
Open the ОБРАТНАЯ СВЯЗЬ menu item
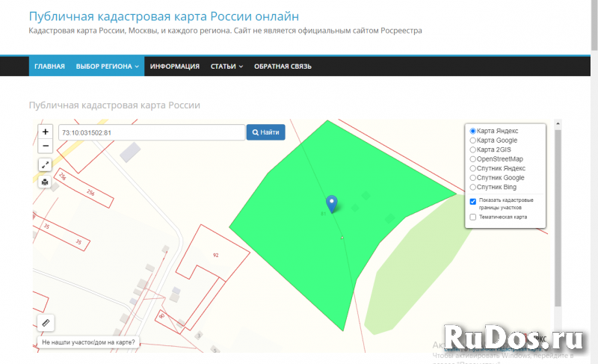[283, 67]
